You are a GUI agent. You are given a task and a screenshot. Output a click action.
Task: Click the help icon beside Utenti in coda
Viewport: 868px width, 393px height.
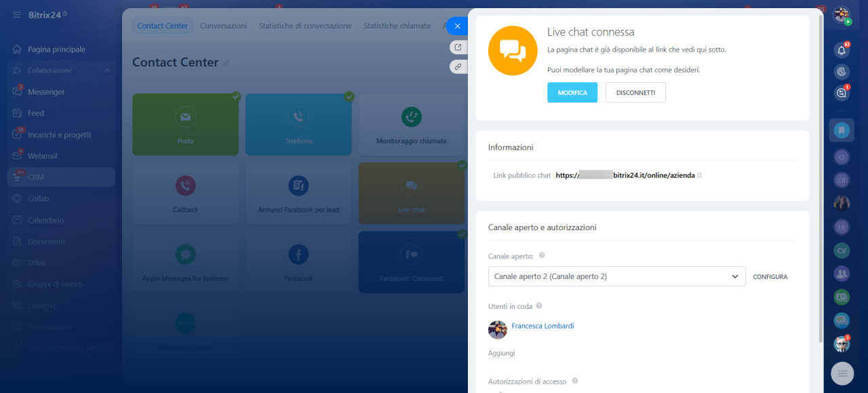[x=539, y=306]
